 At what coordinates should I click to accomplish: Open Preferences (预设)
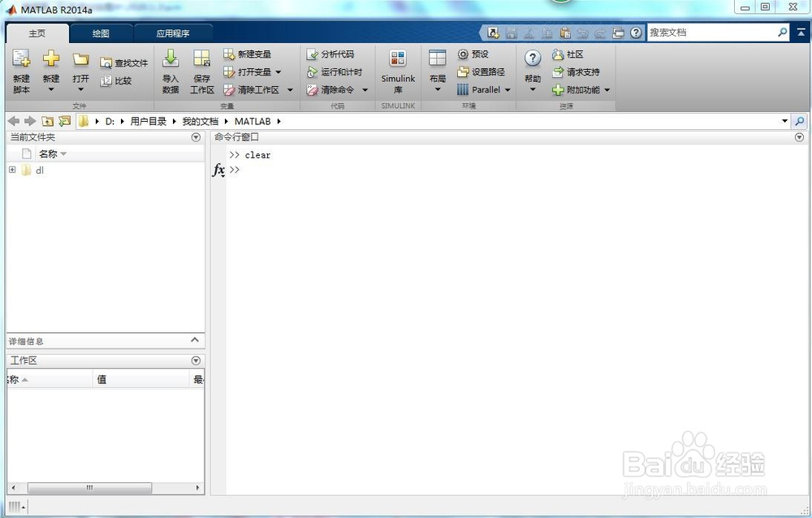[473, 54]
